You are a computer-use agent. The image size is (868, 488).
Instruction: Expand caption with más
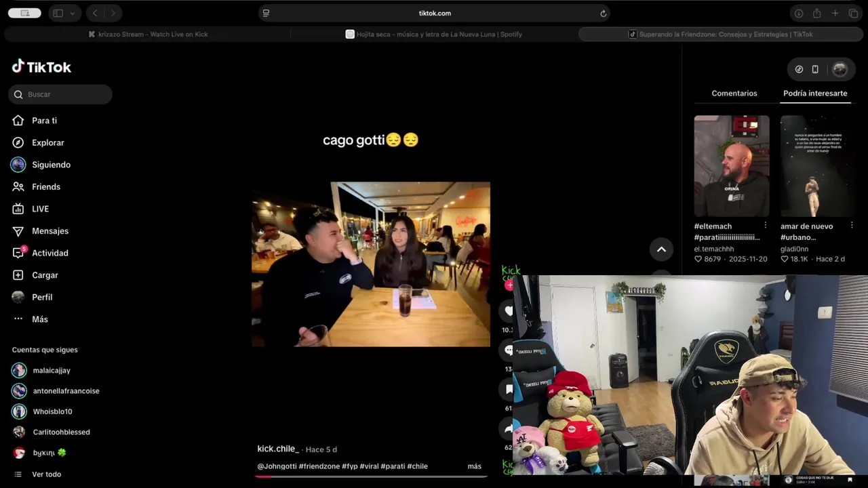coord(475,466)
